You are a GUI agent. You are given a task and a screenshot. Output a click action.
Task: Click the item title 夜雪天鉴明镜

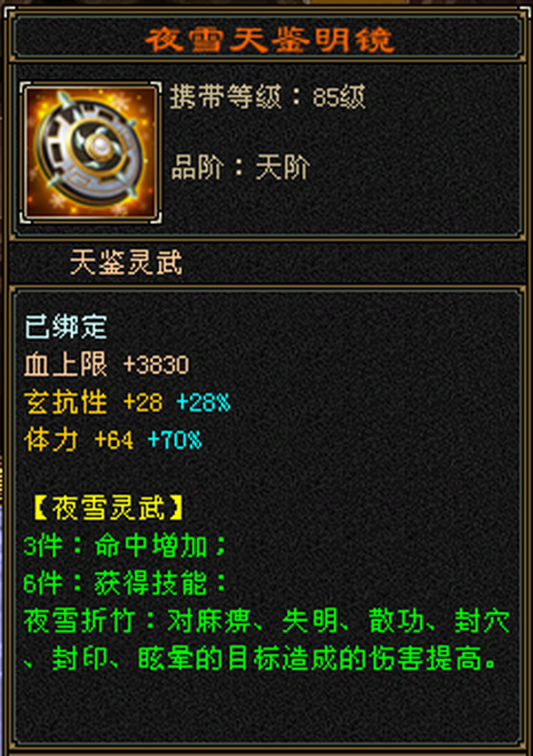click(270, 39)
